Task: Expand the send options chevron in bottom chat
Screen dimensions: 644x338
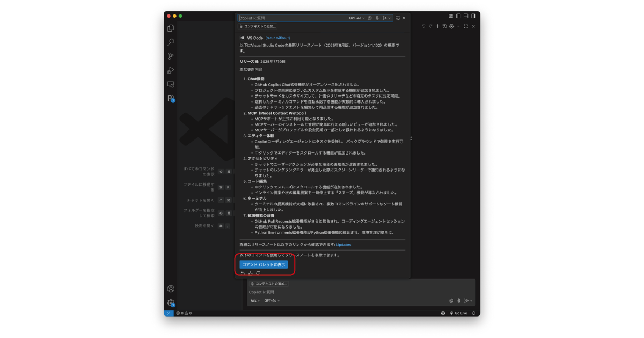Action: click(x=471, y=300)
